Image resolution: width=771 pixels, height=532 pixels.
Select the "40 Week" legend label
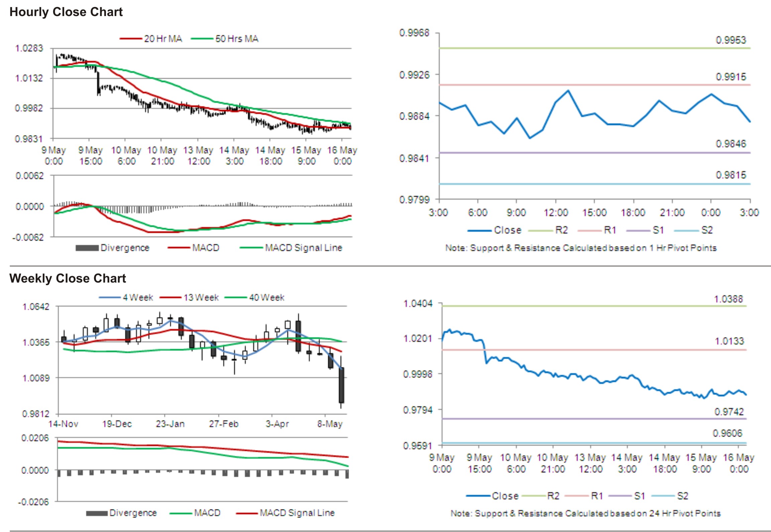267,298
